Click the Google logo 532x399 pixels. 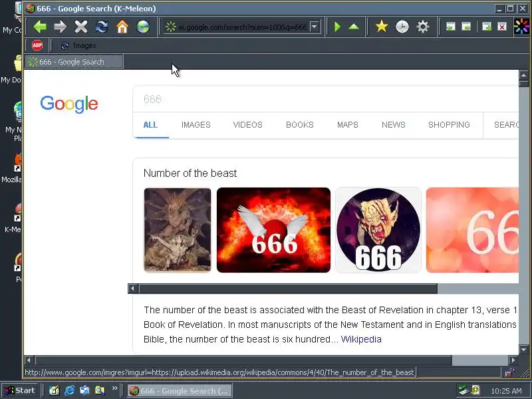pos(69,104)
